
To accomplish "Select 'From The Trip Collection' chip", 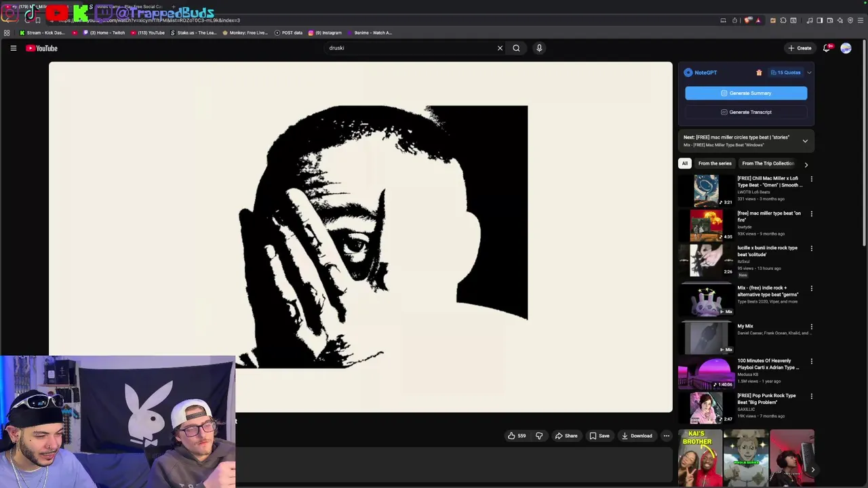I will [768, 163].
